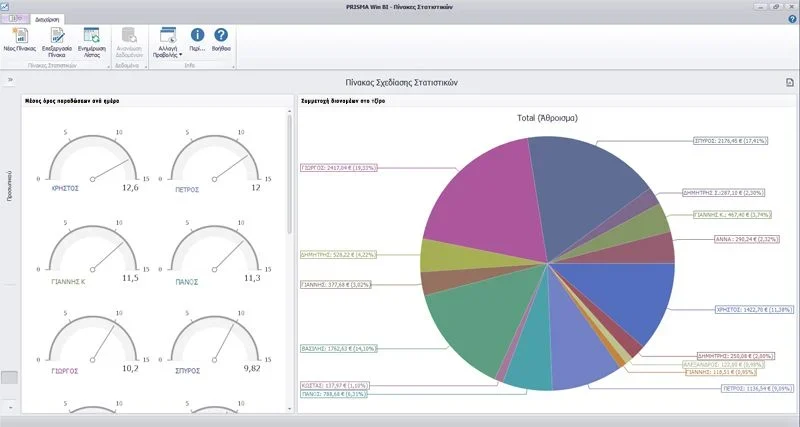Click the ΧΡΗΣΤΟΣ: 1422,70 € pie label
Screen dimensions: 800x427
754,309
